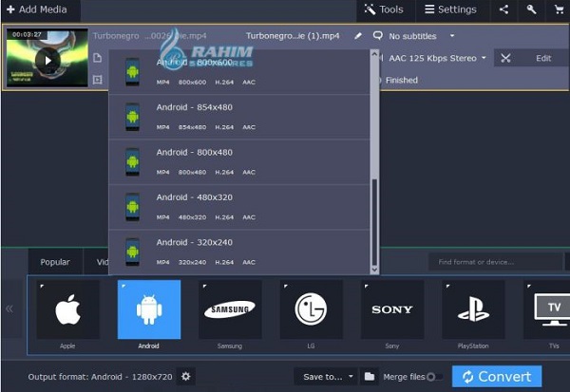This screenshot has height=392, width=570.
Task: Click the share icon in top bar
Action: [x=503, y=9]
